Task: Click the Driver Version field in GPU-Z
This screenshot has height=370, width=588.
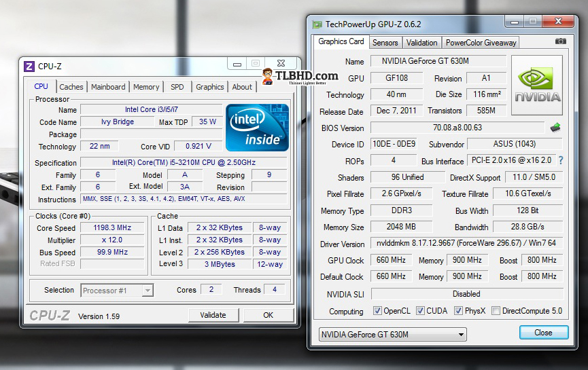Action: tap(467, 243)
